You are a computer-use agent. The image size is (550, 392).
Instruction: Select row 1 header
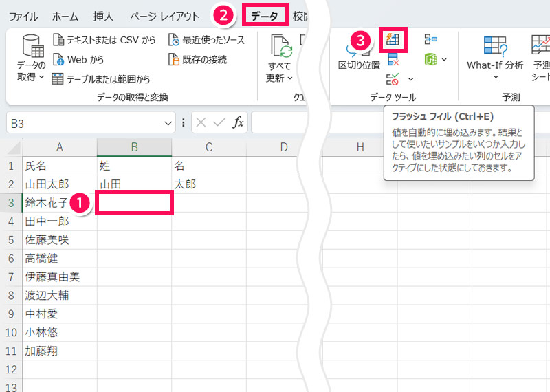tap(11, 166)
